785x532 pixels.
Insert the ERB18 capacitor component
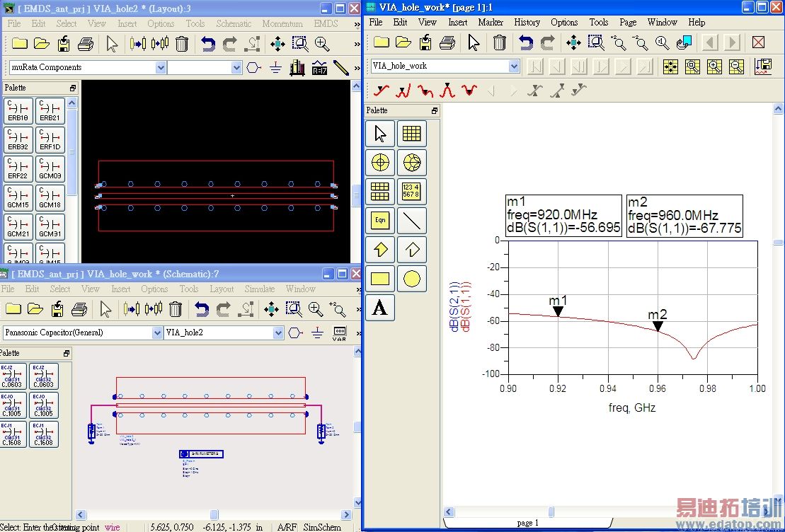point(18,111)
